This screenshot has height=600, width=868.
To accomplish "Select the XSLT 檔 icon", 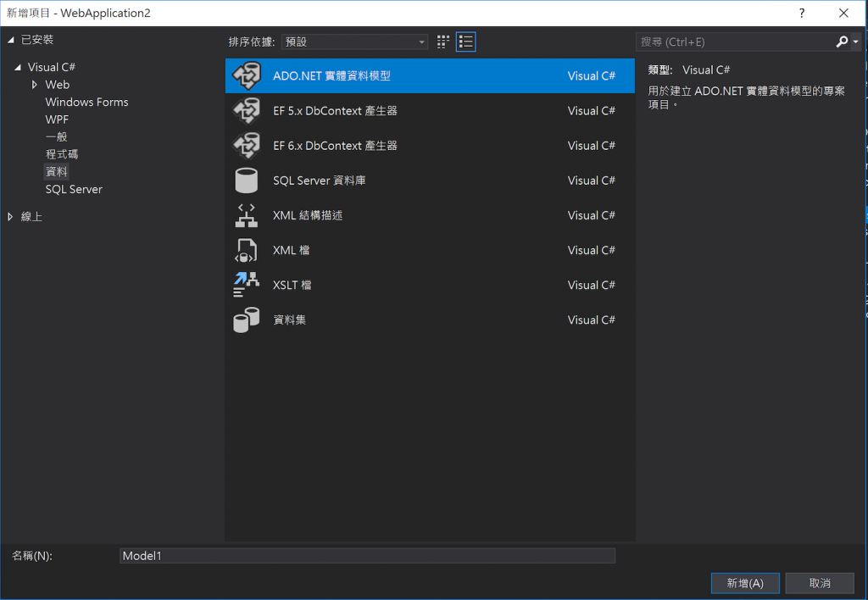I will (x=247, y=285).
